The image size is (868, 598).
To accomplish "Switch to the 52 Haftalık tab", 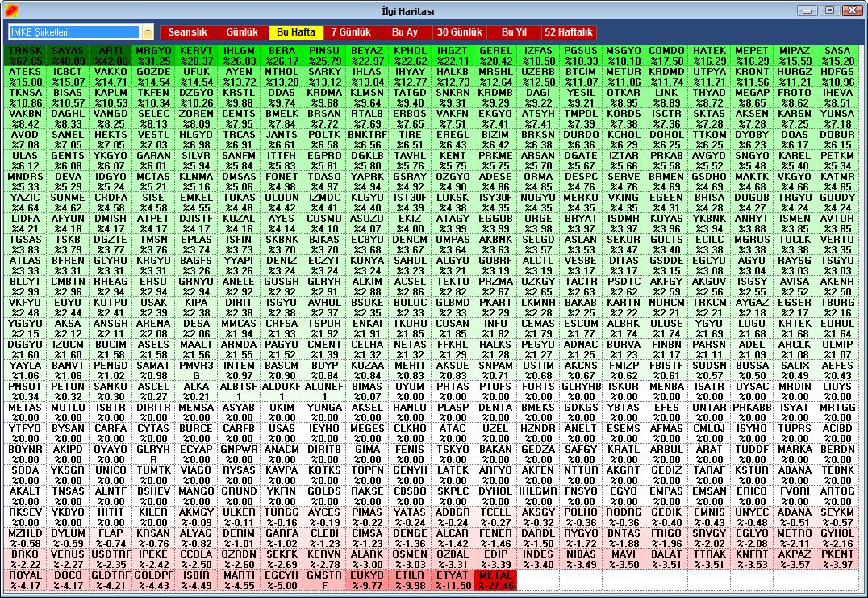I will point(569,32).
